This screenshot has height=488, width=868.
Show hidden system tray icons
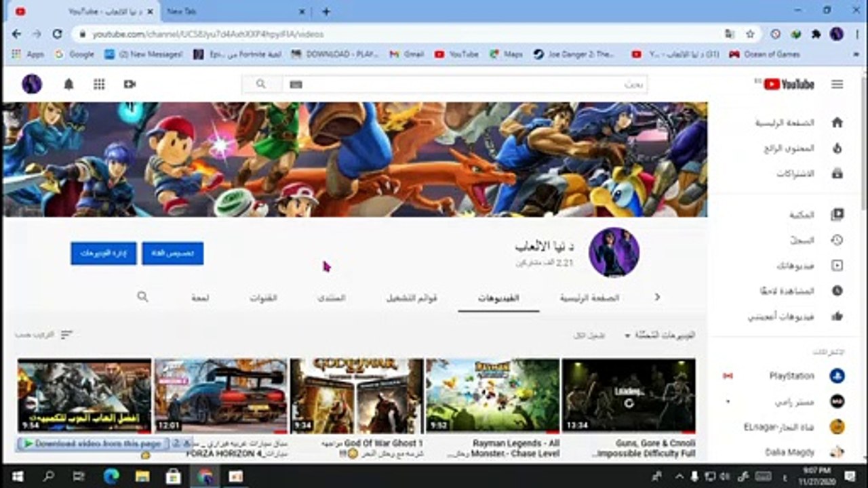[x=679, y=476]
